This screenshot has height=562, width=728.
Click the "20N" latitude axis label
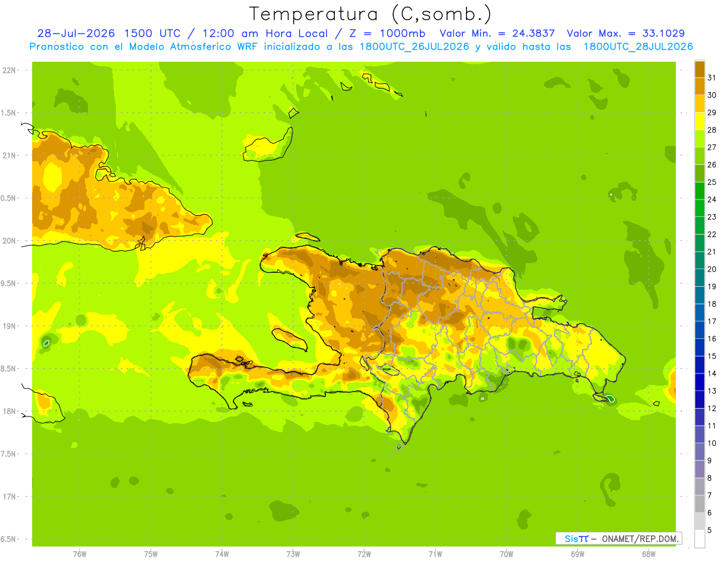10,241
